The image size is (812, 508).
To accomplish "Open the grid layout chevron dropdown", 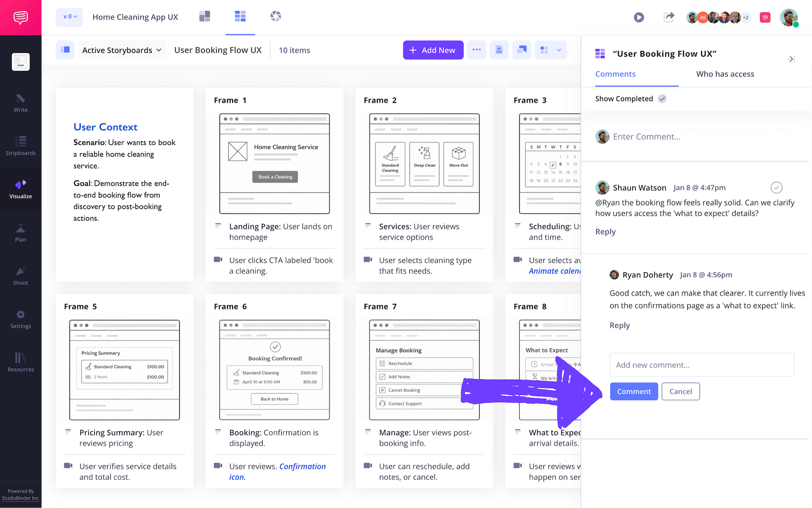I will (558, 50).
